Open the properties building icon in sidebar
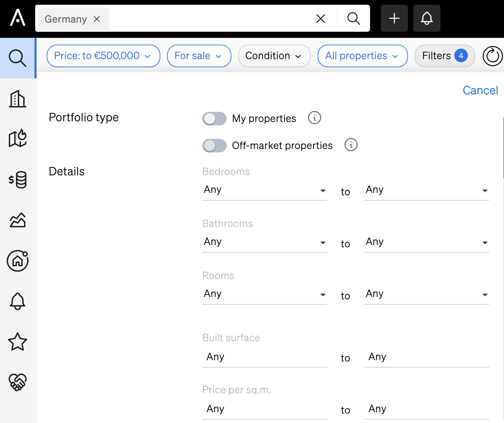This screenshot has height=423, width=504. pyautogui.click(x=17, y=99)
